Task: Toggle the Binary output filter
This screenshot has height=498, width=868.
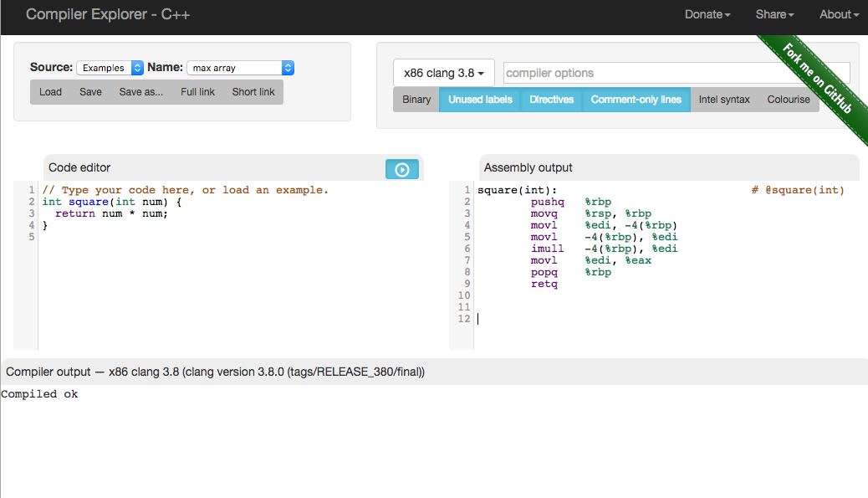Action: [416, 100]
